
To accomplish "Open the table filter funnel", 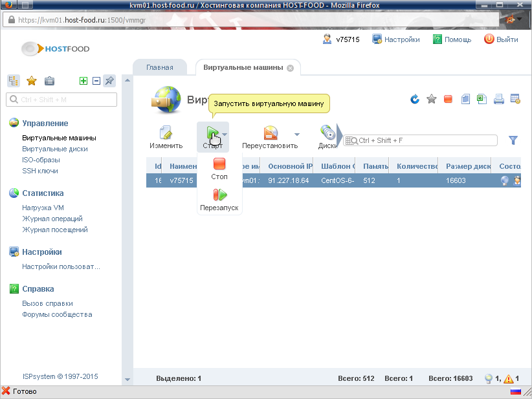I will tap(513, 140).
